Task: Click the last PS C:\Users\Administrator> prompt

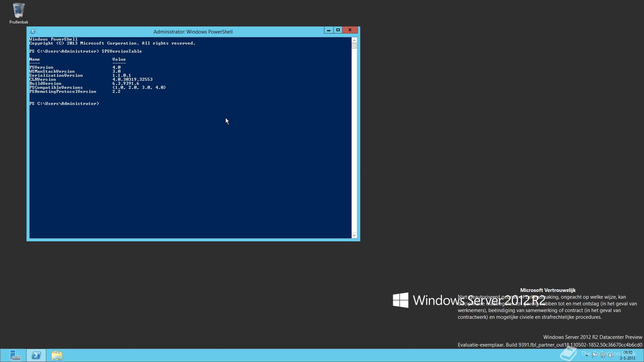Action: click(64, 104)
